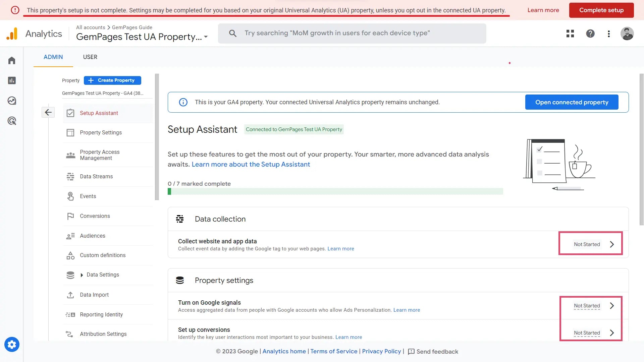Open Data Streams menu item
The width and height of the screenshot is (644, 362).
(x=108, y=177)
